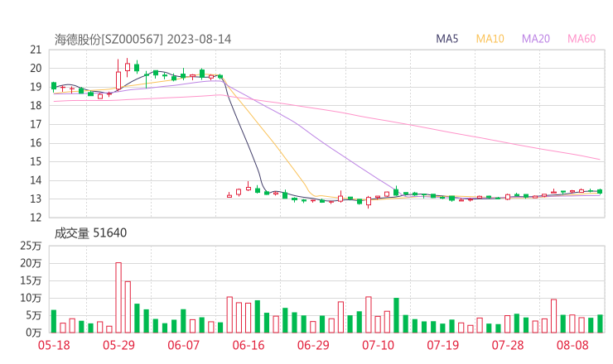Viewport: 613px width, 364px height.
Task: Click the tall green volume bar just after 07-10
Action: 396,315
